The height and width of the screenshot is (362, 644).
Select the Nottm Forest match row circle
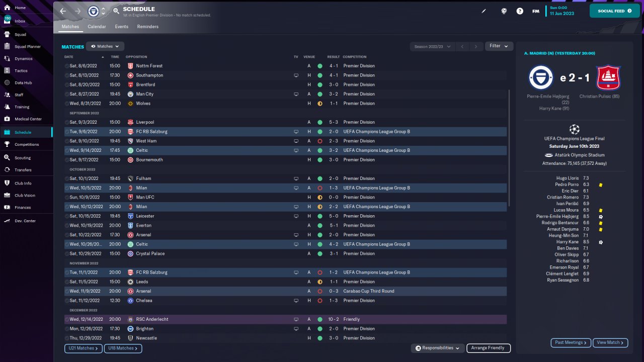tap(67, 66)
